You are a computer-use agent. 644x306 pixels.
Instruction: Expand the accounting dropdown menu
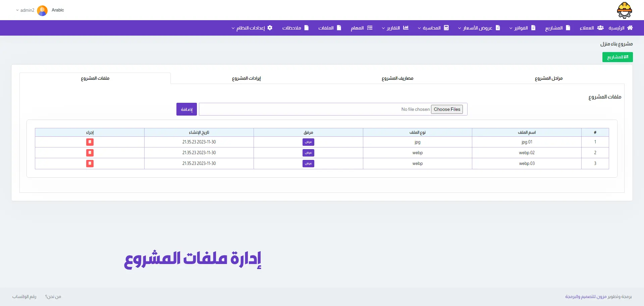[433, 28]
